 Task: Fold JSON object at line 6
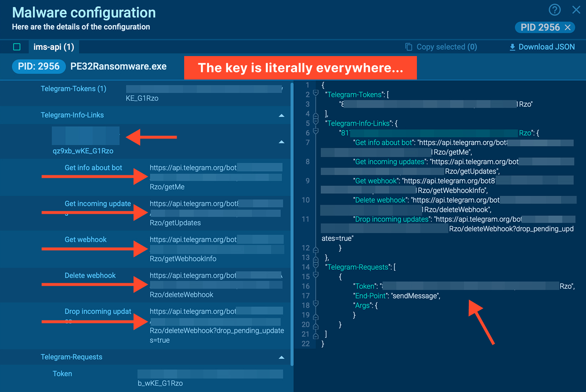(316, 131)
